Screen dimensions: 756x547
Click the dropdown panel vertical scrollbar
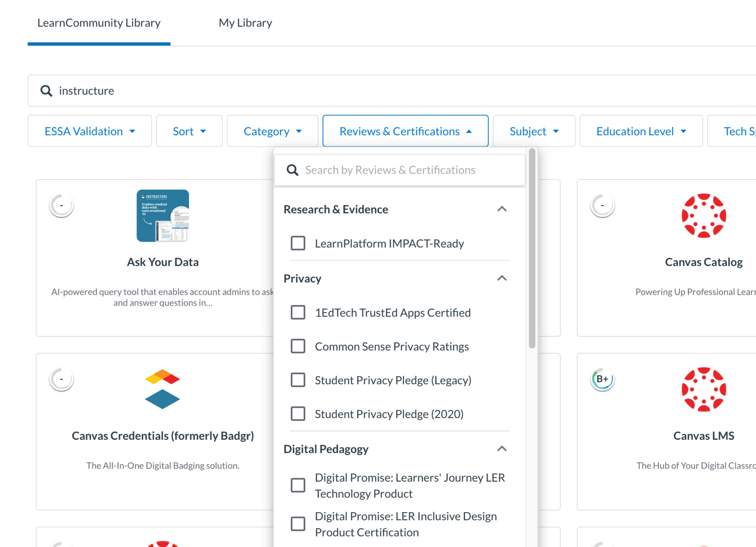click(x=532, y=248)
